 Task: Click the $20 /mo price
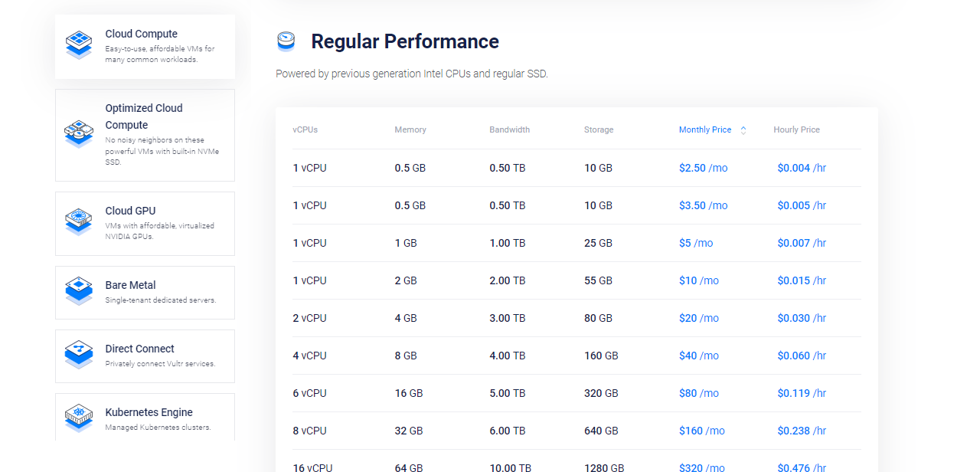click(698, 318)
